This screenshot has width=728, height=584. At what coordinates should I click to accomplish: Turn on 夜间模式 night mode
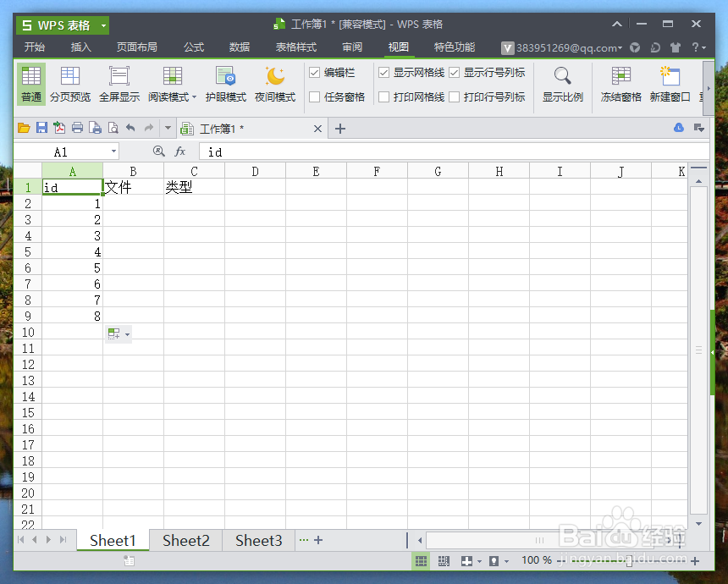tap(273, 85)
